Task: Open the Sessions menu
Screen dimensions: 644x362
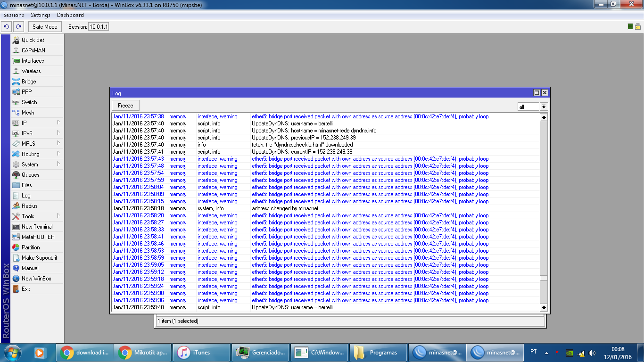Action: coord(14,15)
